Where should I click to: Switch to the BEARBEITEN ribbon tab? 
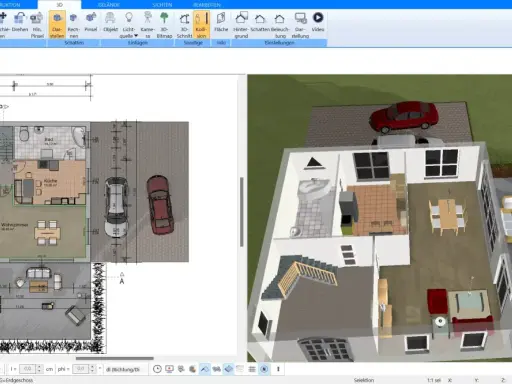pos(207,5)
